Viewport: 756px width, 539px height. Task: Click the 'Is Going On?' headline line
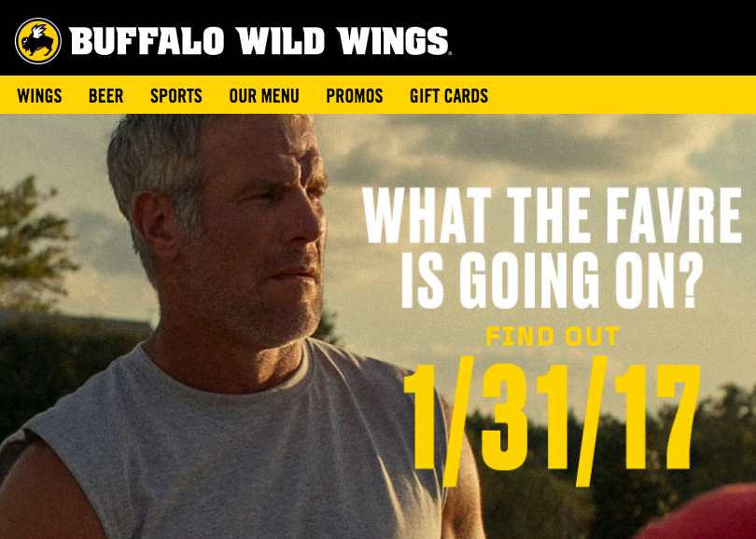pos(552,280)
